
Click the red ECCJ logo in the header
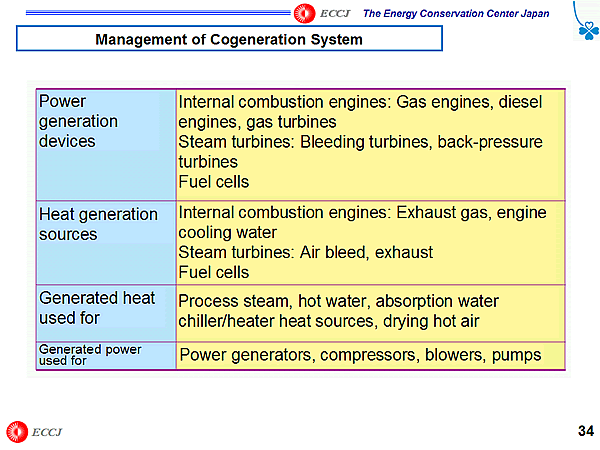coord(304,13)
